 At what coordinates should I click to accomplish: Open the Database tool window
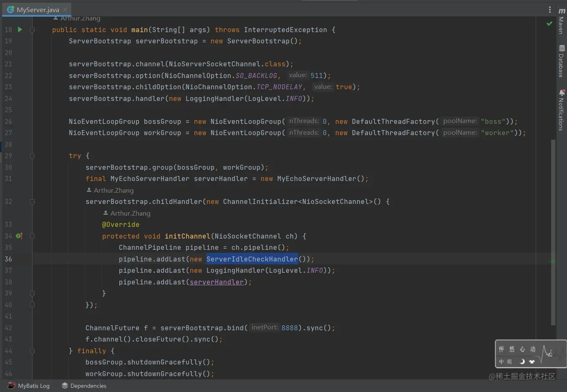pyautogui.click(x=562, y=61)
